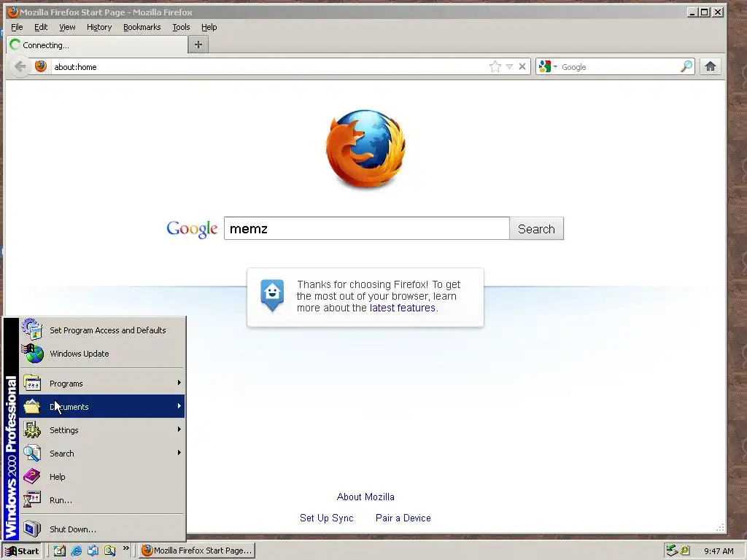Click the back arrow navigation button
Screen dimensions: 747x560
tap(20, 66)
